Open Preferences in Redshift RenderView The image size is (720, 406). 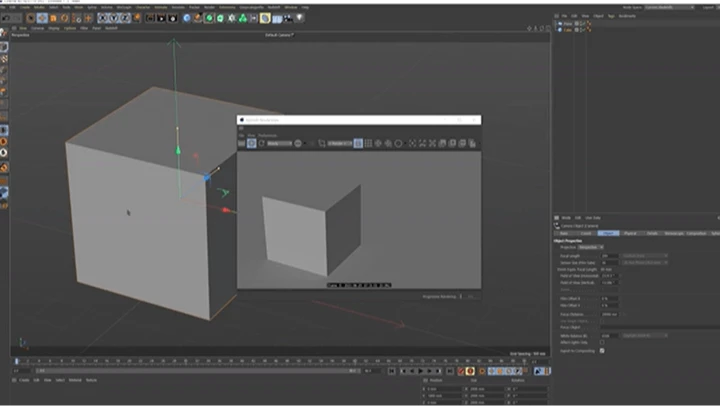[x=267, y=135]
